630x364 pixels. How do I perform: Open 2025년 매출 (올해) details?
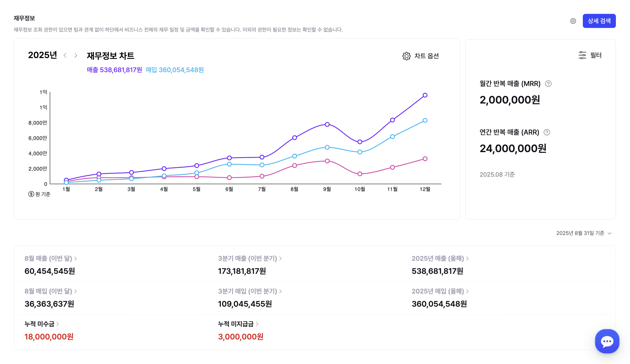tap(440, 258)
